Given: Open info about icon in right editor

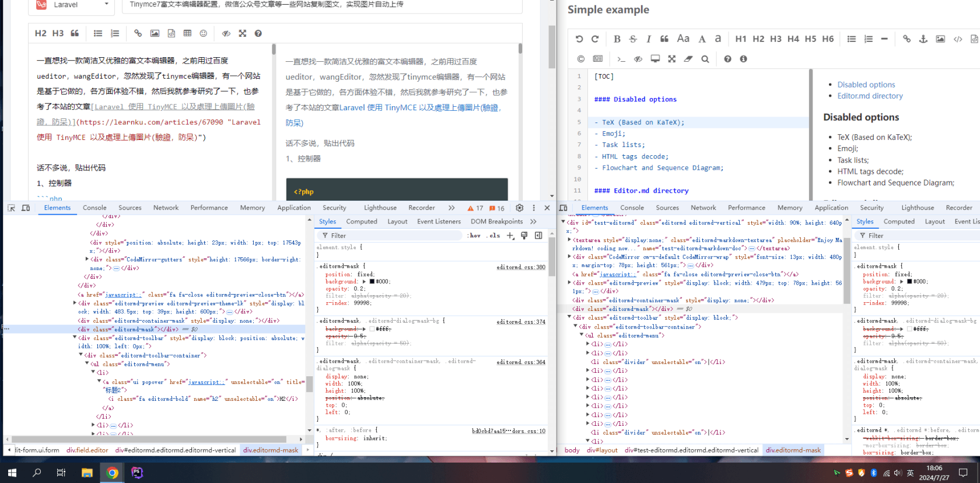Looking at the screenshot, I should pyautogui.click(x=743, y=59).
